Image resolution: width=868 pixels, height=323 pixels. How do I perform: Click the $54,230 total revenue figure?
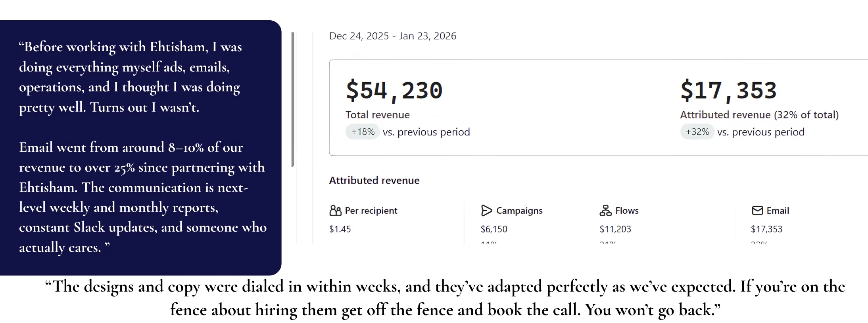click(x=394, y=91)
